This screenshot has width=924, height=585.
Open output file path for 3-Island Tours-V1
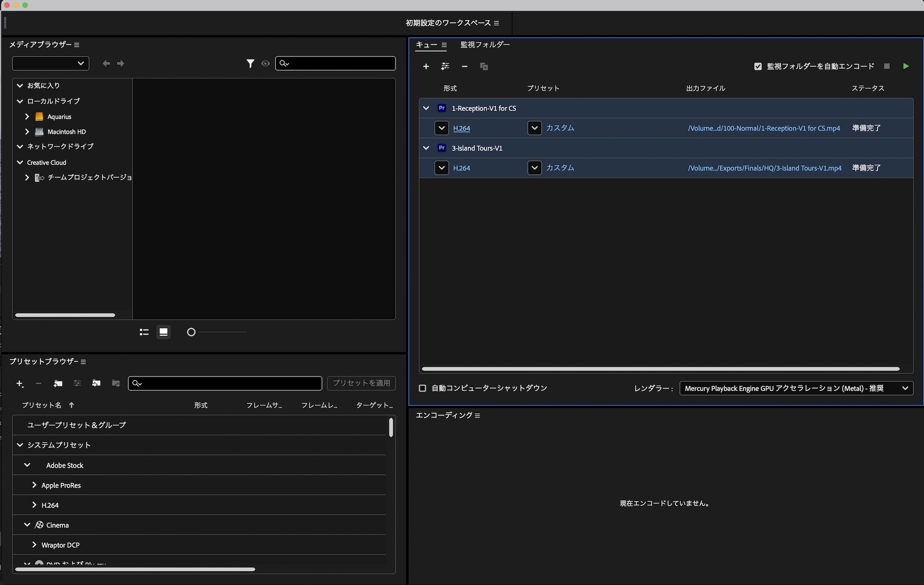click(x=764, y=168)
